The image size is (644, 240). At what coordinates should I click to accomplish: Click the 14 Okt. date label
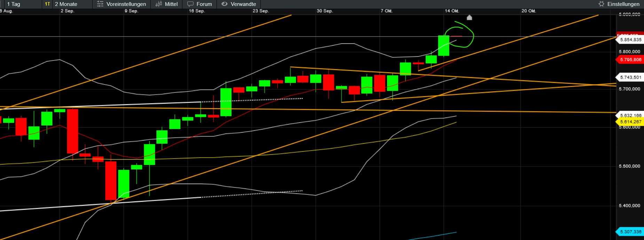tap(452, 11)
